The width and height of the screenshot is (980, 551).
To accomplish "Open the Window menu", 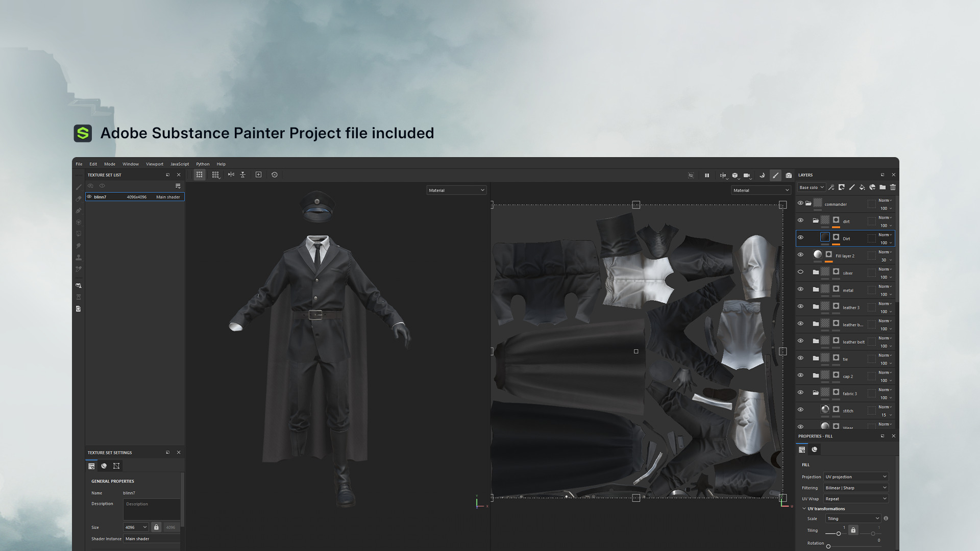I will 131,164.
